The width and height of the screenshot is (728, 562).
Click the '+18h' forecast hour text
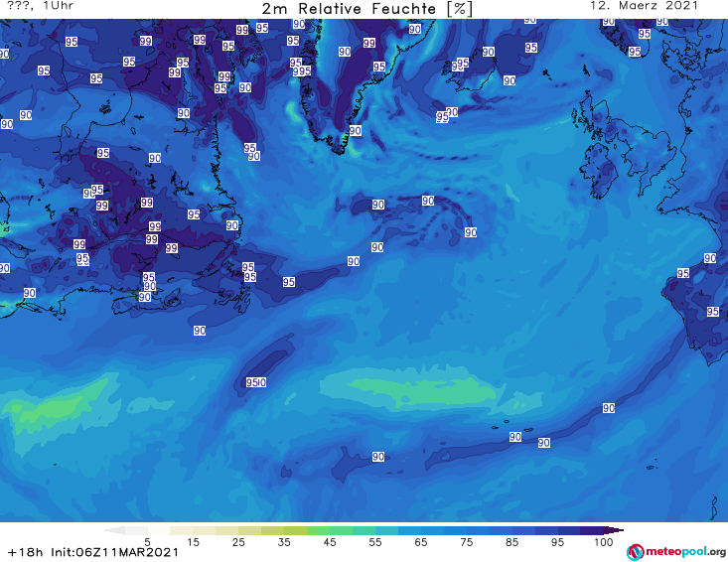(x=25, y=552)
